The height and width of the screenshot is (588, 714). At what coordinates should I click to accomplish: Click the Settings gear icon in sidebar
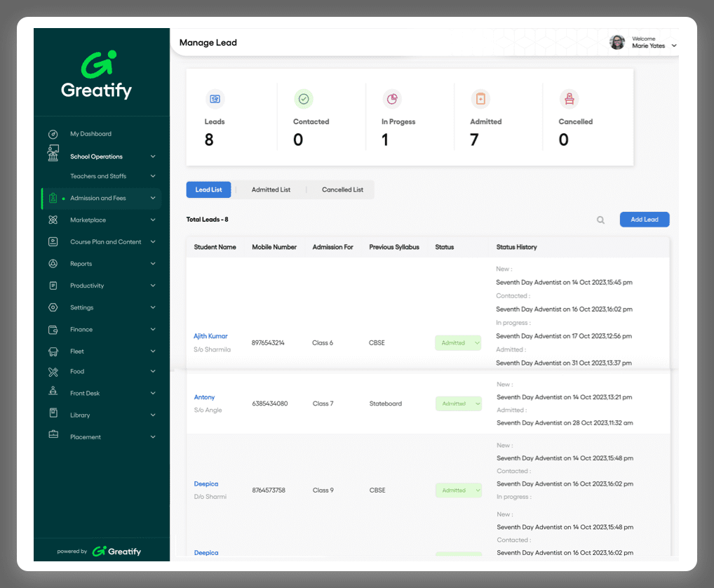[x=53, y=308]
